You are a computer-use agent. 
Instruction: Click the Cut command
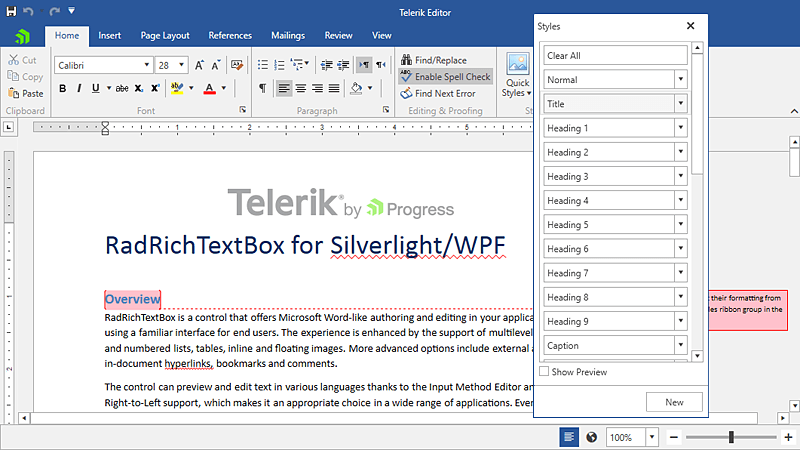[22, 60]
